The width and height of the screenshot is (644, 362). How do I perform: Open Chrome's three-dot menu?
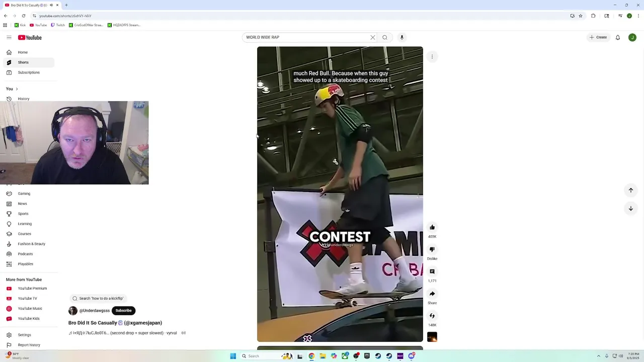(638, 16)
